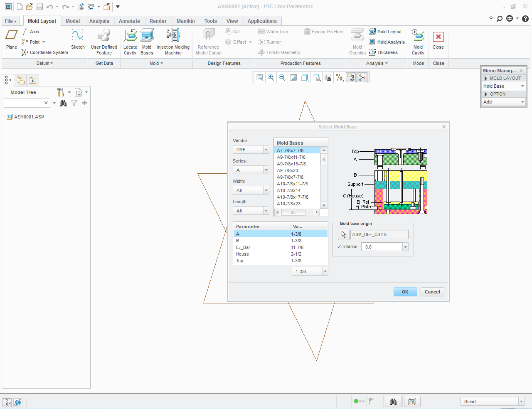Open the parameter value 1-3/8 dropdown
The image size is (532, 409).
point(310,271)
